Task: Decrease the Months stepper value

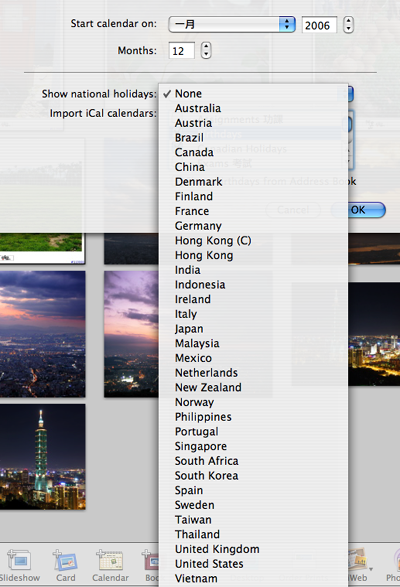Action: pyautogui.click(x=206, y=54)
